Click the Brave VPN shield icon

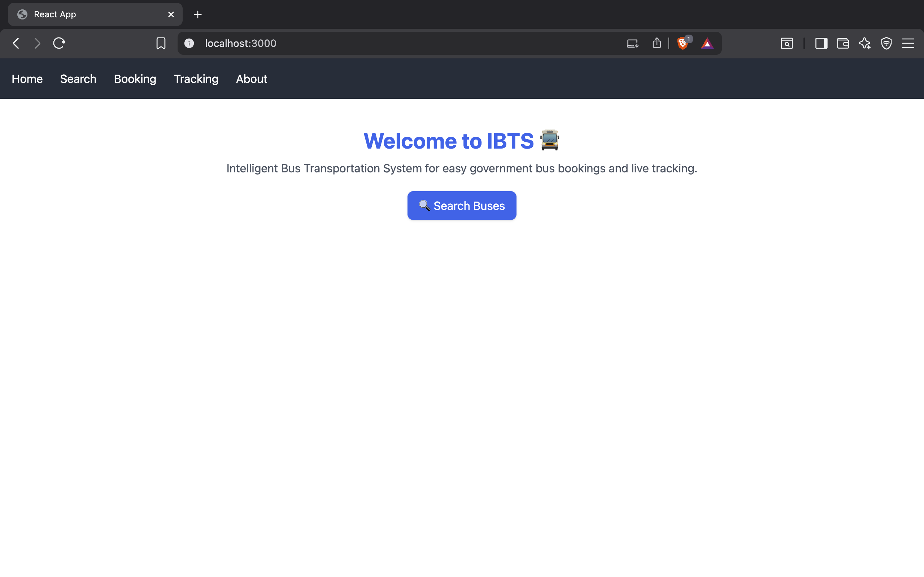click(886, 44)
